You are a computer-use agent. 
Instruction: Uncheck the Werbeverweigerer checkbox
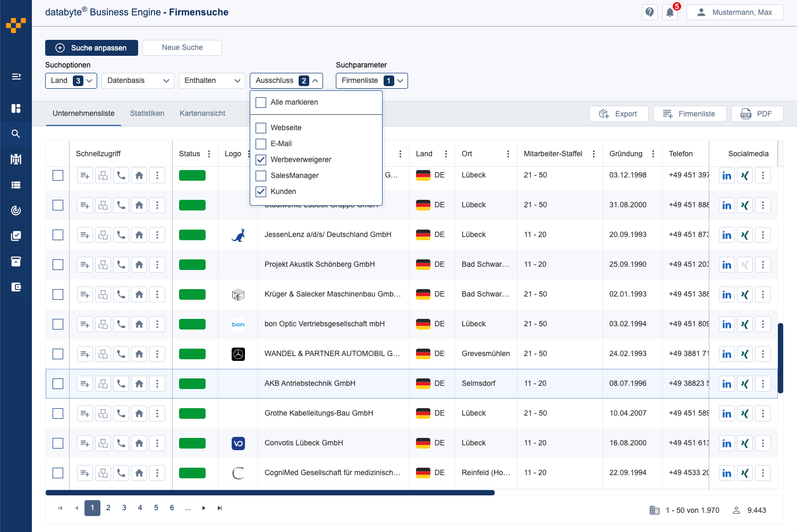click(261, 160)
